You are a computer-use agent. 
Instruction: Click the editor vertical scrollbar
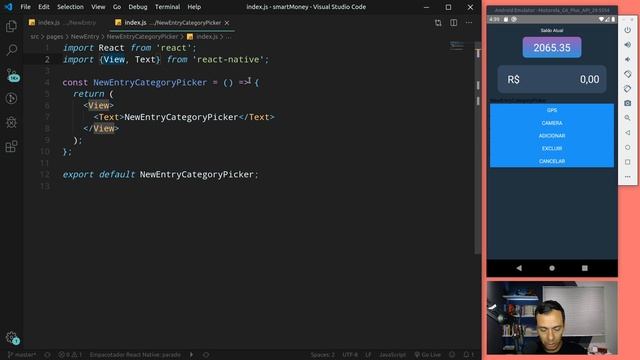click(478, 147)
